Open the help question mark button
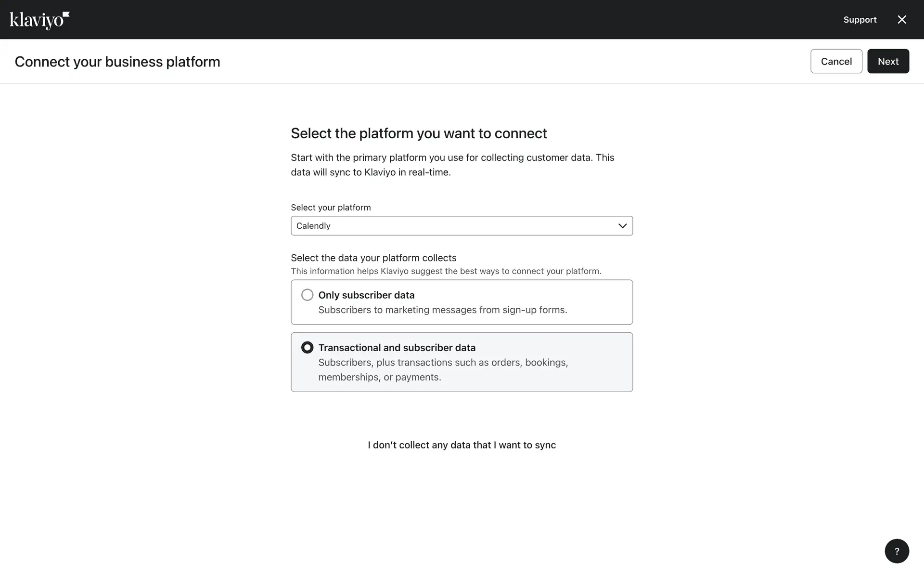 (897, 551)
